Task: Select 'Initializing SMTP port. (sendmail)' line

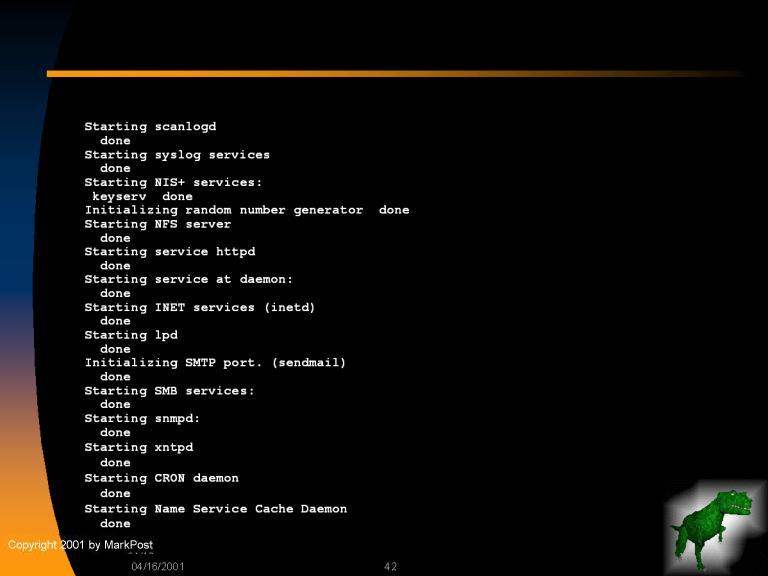Action: (215, 363)
